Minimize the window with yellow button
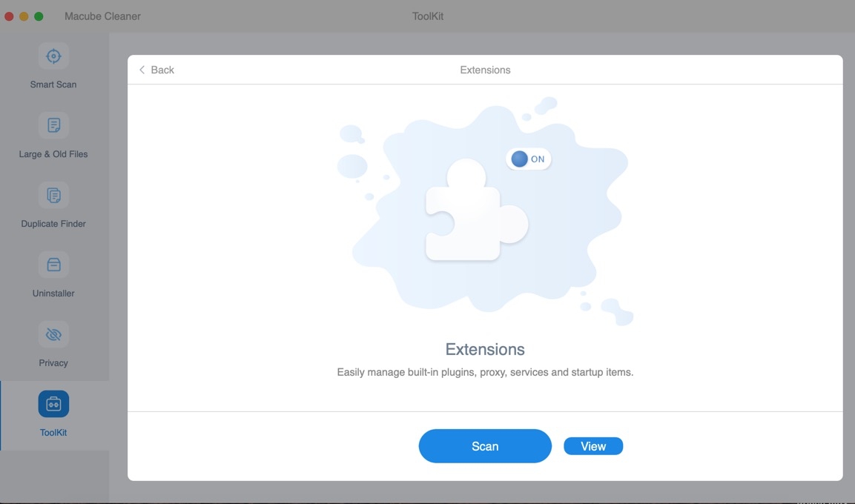This screenshot has height=504, width=855. (24, 16)
